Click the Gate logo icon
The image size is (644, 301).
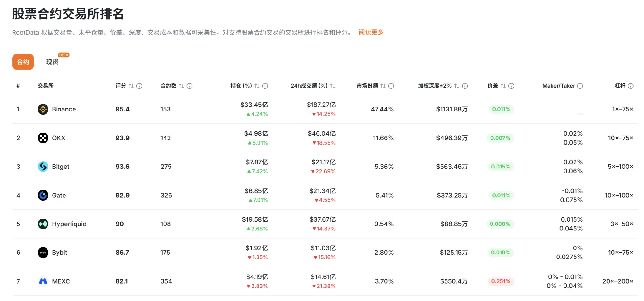click(x=43, y=195)
